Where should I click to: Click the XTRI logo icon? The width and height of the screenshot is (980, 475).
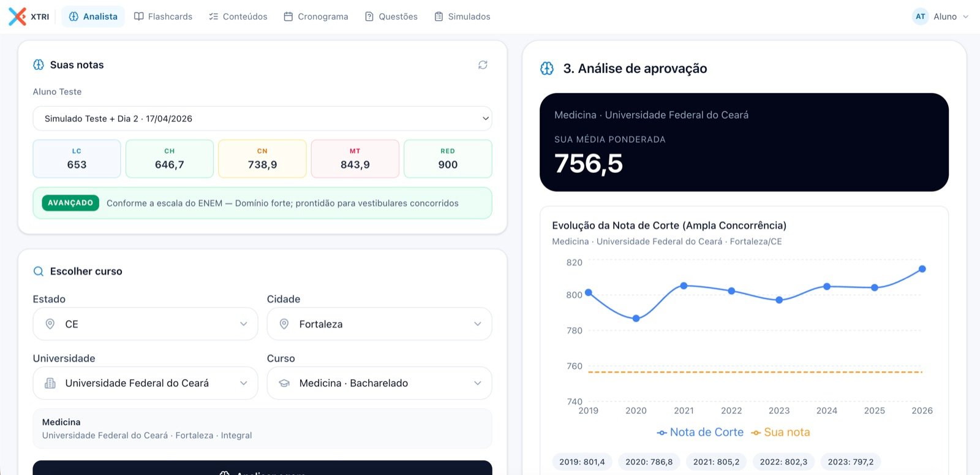tap(17, 17)
